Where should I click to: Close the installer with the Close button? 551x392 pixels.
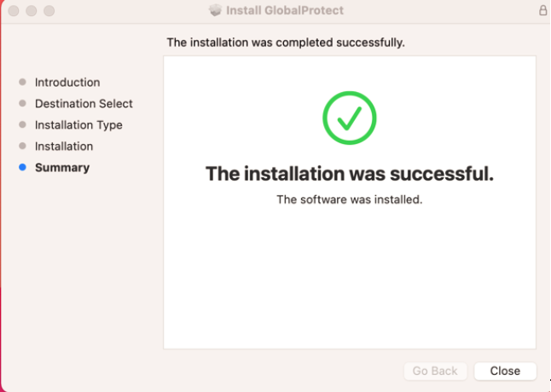click(x=505, y=371)
